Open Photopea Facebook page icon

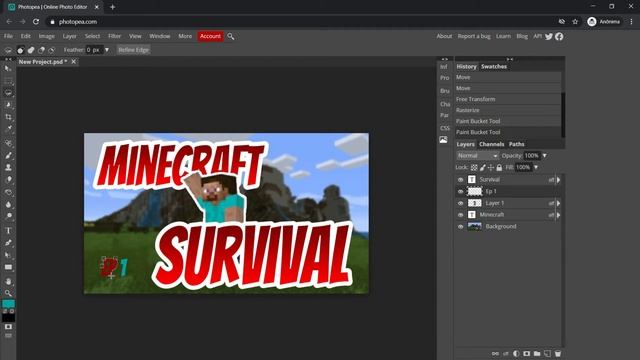pyautogui.click(x=559, y=36)
